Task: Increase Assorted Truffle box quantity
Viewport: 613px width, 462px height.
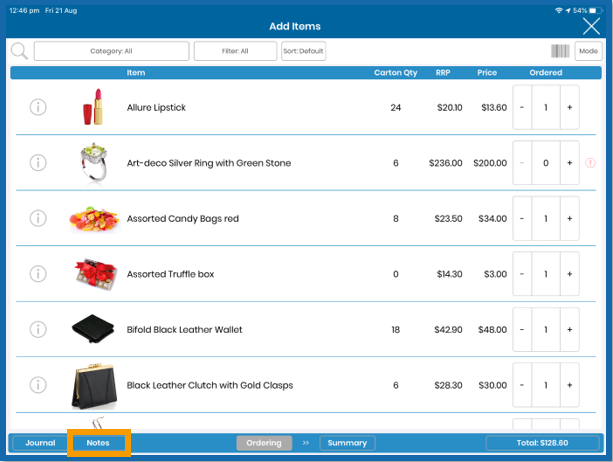Action: coord(570,274)
